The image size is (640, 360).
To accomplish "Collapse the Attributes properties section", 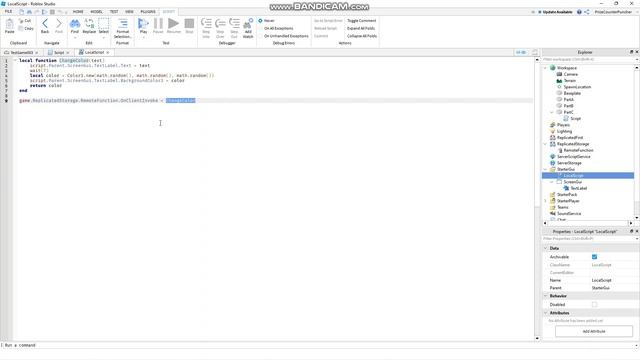I will (545, 313).
